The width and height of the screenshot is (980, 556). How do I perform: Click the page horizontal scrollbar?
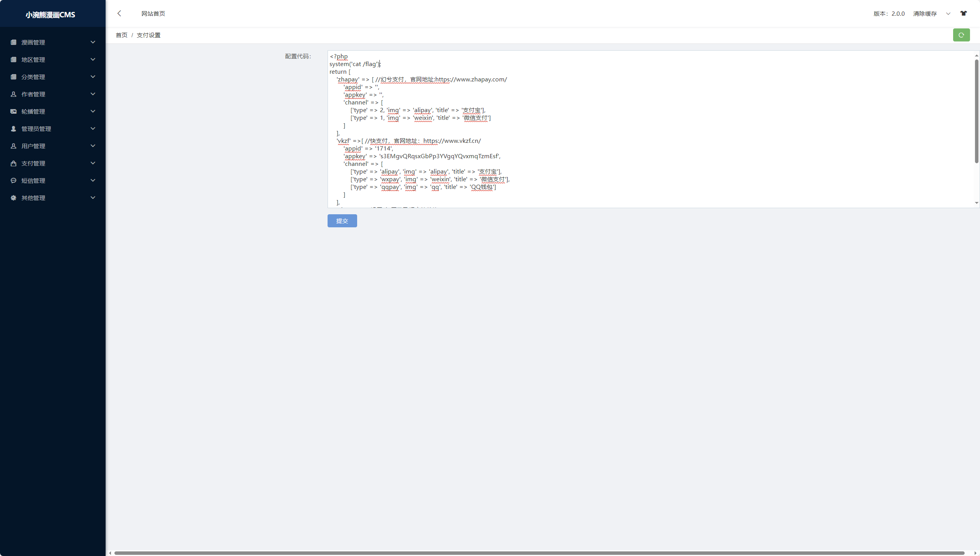pos(539,553)
